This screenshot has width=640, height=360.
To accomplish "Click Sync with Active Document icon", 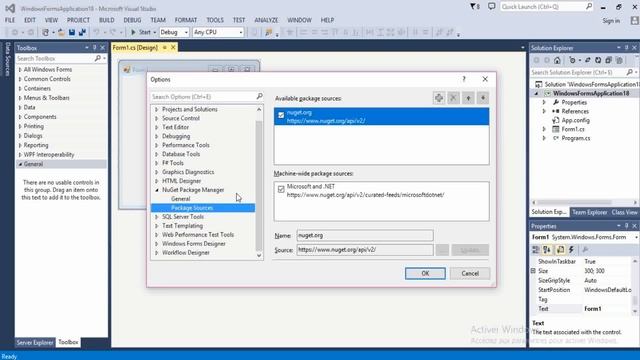I will tap(588, 60).
